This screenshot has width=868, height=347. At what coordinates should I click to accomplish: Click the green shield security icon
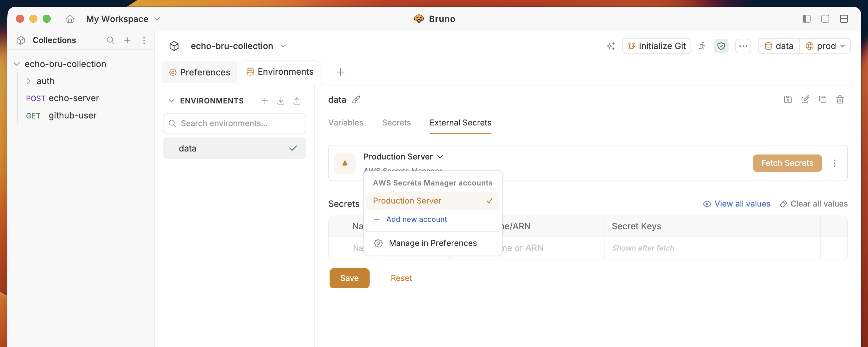point(721,46)
